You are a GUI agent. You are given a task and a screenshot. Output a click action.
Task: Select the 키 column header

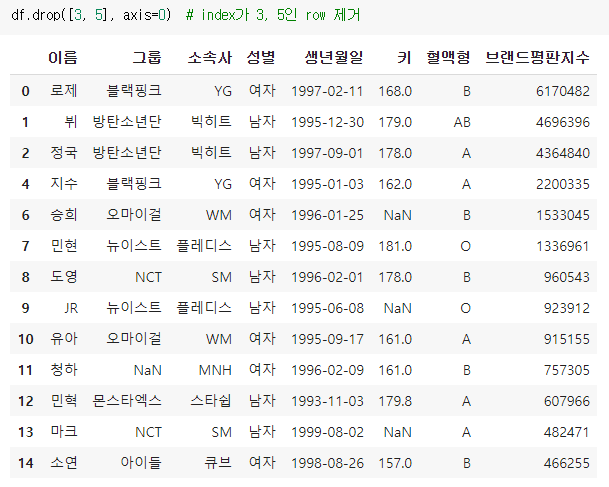click(404, 57)
